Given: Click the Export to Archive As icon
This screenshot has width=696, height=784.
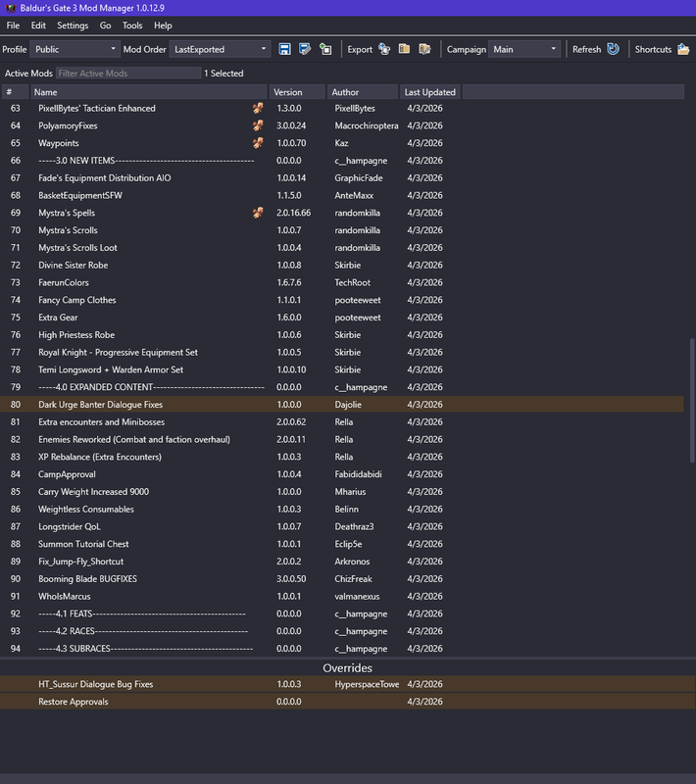Looking at the screenshot, I should [424, 49].
